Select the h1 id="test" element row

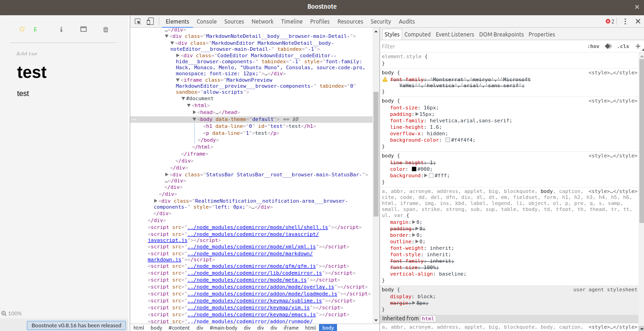[x=259, y=126]
